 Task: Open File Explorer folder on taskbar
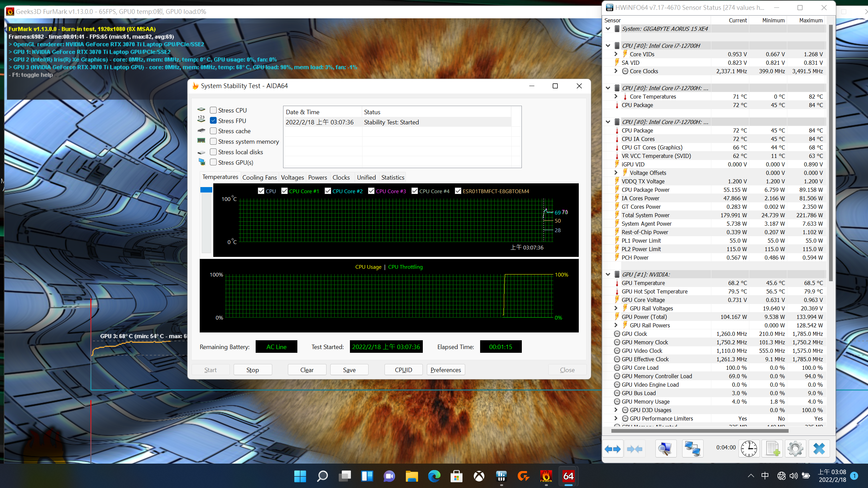(412, 476)
